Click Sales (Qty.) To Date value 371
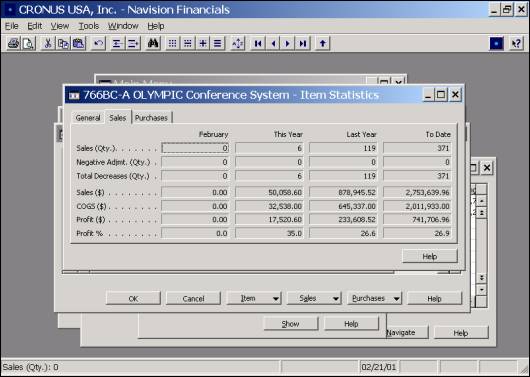 [417, 148]
